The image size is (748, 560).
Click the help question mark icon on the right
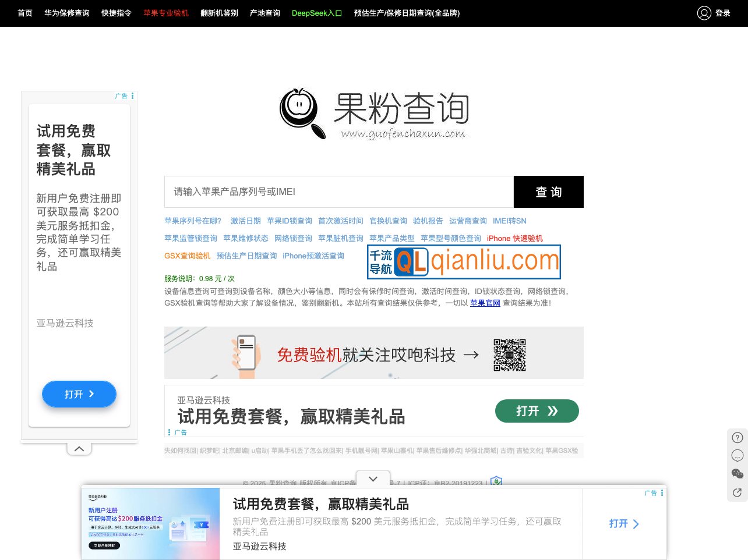736,437
